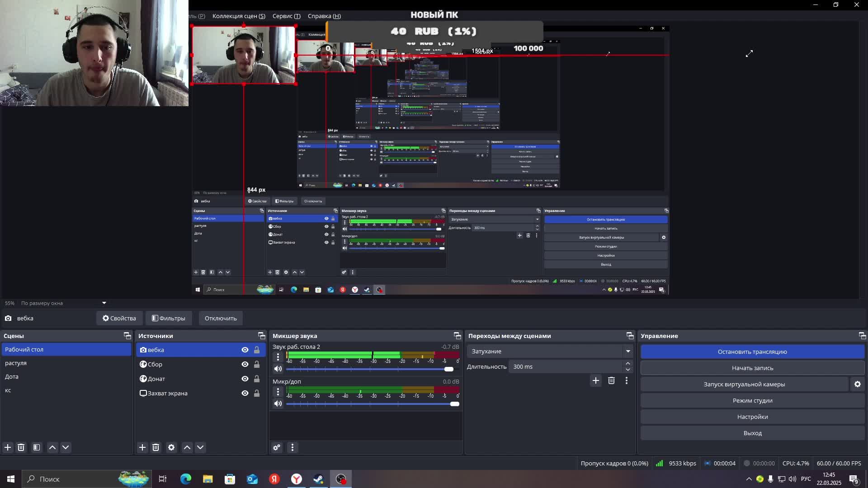Open virtual camera settings gear icon
868x488 pixels.
(858, 384)
